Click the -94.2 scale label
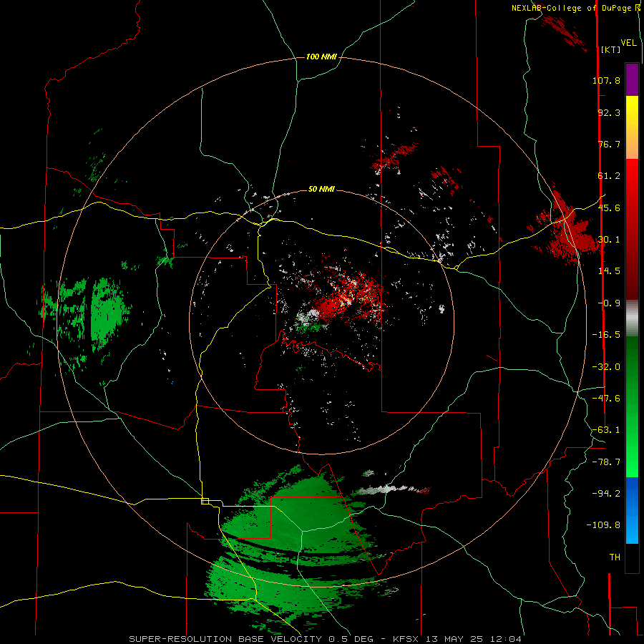Screen dimensions: 644x644 pos(606,493)
